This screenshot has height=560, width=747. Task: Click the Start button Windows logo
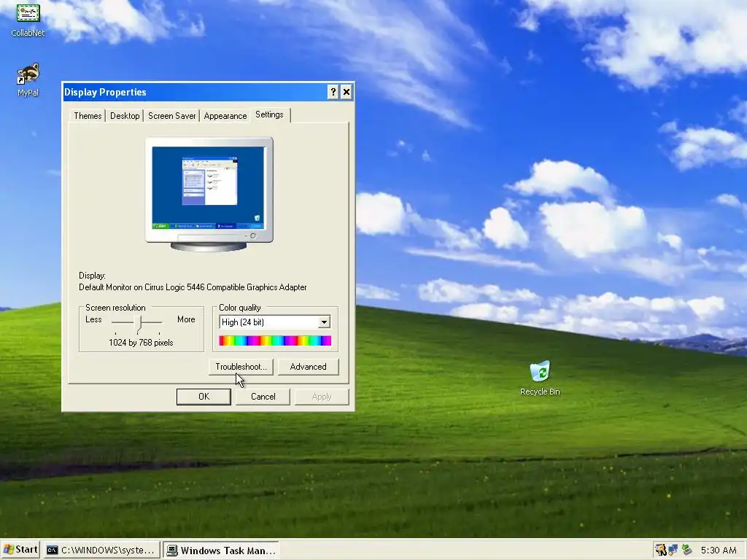click(8, 550)
